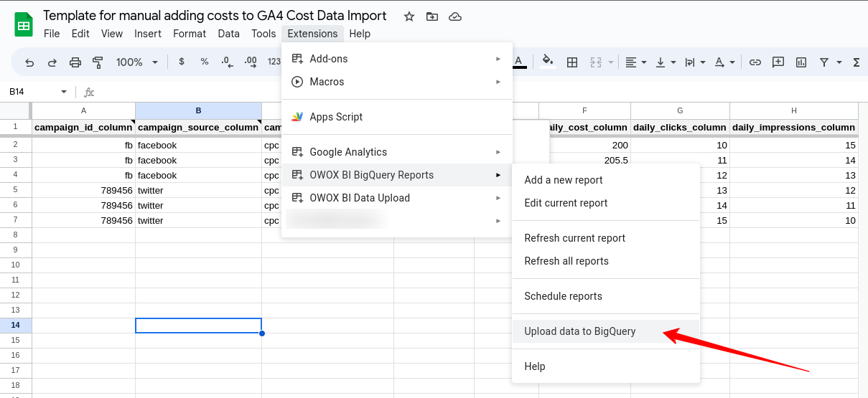Click the Print toolbar icon
This screenshot has height=398, width=868.
point(75,62)
